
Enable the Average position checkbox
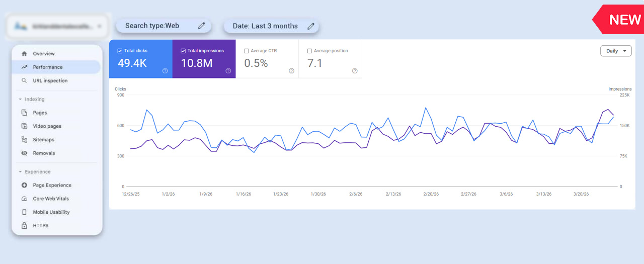coord(309,51)
